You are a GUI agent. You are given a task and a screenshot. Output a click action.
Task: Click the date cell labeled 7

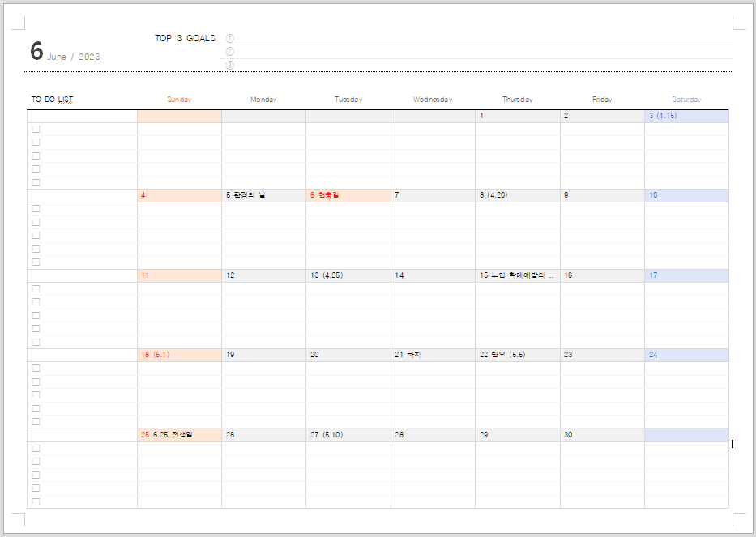pyautogui.click(x=433, y=196)
